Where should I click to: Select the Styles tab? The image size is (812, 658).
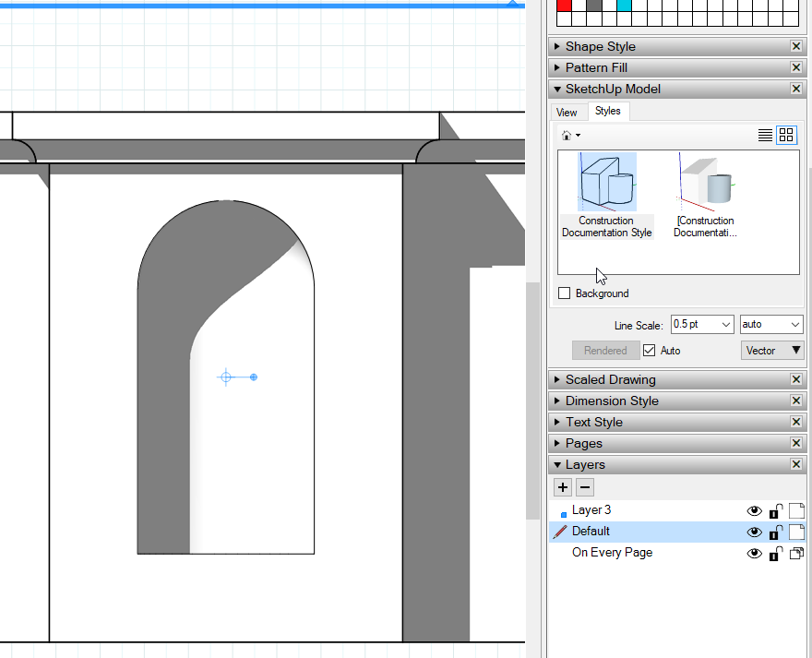click(x=607, y=111)
